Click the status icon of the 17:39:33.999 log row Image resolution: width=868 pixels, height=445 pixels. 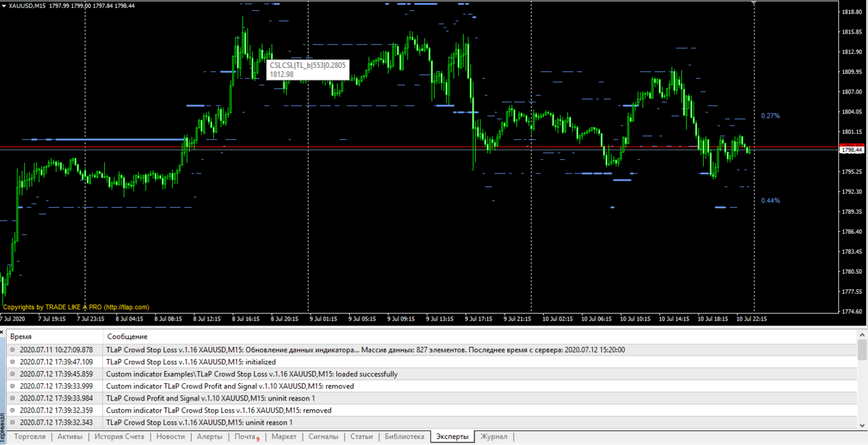pos(12,386)
